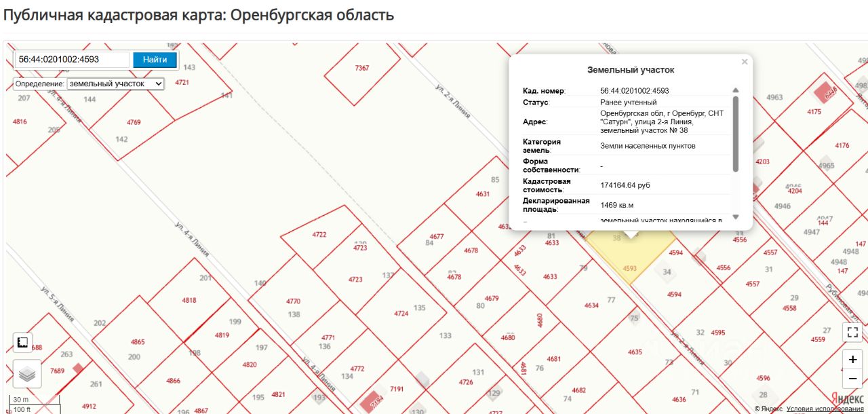Zoom in with the plus button
Viewport: 868px width, 414px height.
(x=852, y=360)
